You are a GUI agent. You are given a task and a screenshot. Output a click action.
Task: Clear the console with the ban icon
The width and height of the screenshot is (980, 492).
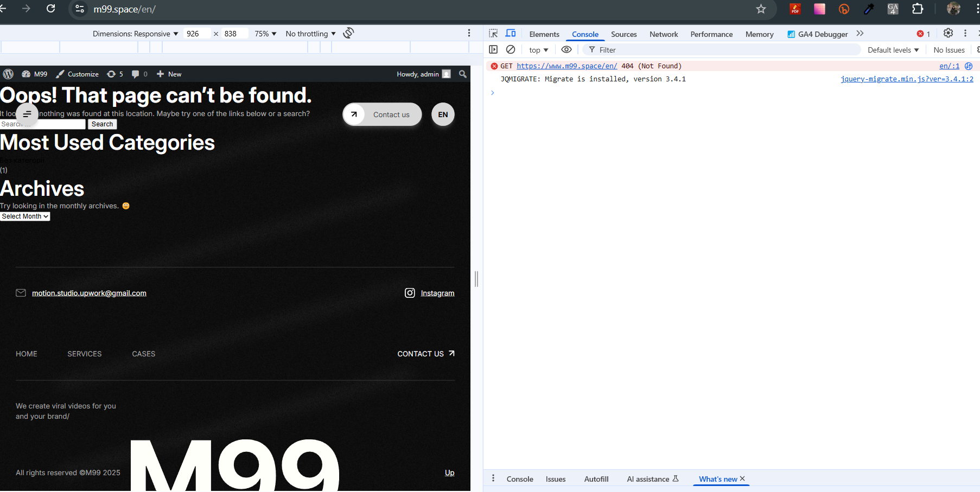(x=511, y=49)
